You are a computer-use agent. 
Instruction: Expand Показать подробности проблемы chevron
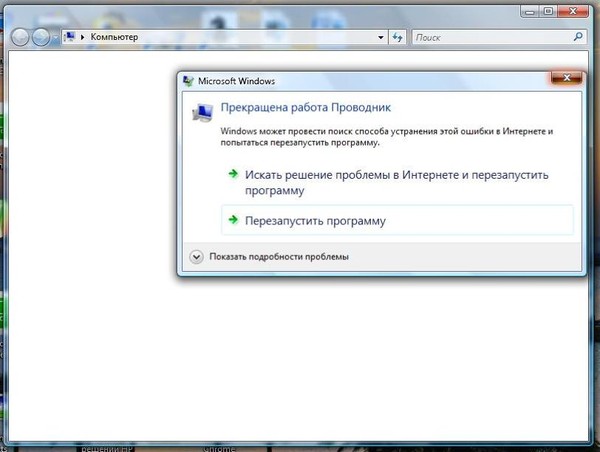[x=196, y=257]
